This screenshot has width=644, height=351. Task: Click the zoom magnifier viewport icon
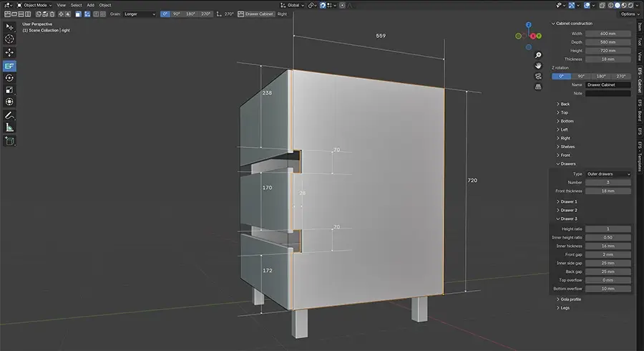point(537,55)
